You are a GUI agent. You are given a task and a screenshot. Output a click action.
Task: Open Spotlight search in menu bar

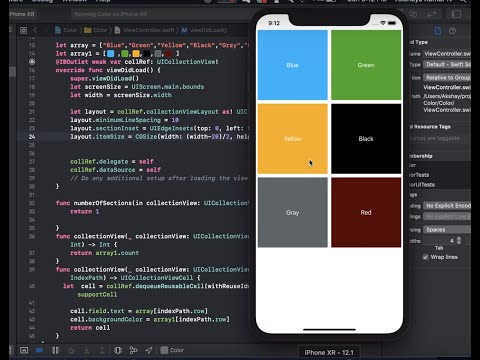coord(463,1)
